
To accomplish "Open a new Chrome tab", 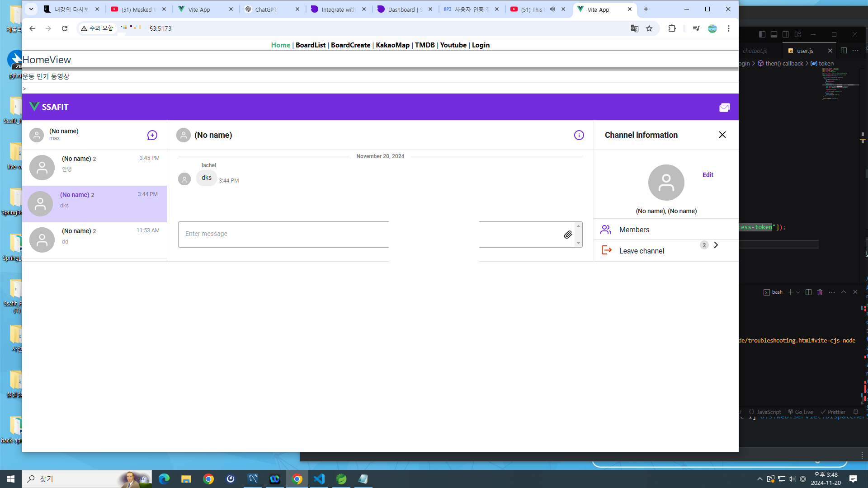I will coord(646,9).
